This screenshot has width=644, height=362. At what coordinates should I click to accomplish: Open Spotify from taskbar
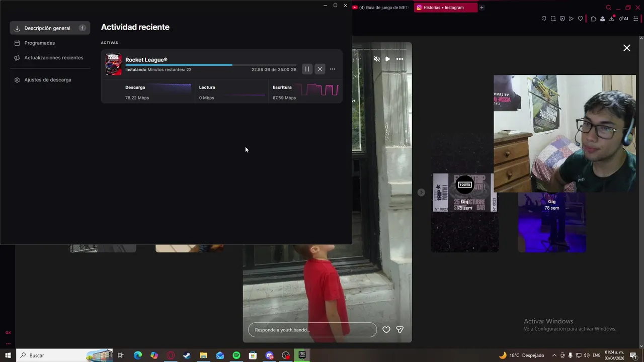pyautogui.click(x=236, y=355)
